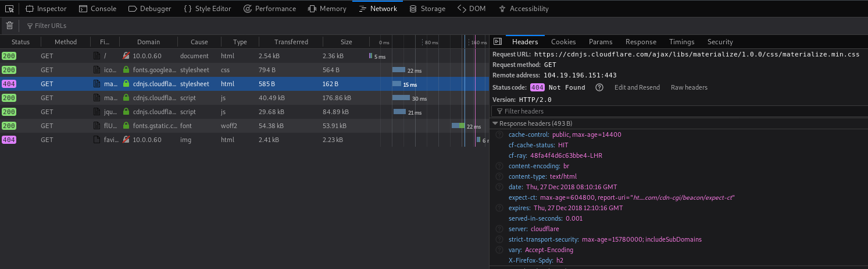Click the file icon of the favicon request

click(x=97, y=140)
